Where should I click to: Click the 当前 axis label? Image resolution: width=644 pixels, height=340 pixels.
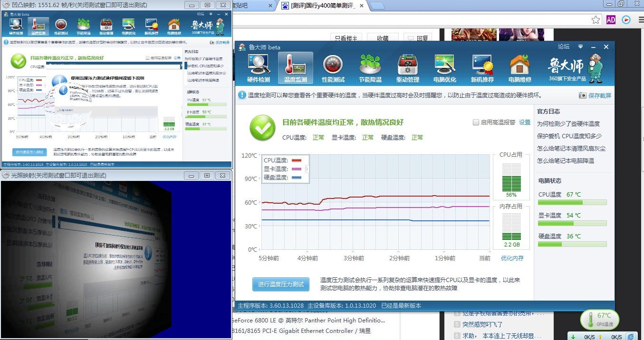tap(485, 258)
